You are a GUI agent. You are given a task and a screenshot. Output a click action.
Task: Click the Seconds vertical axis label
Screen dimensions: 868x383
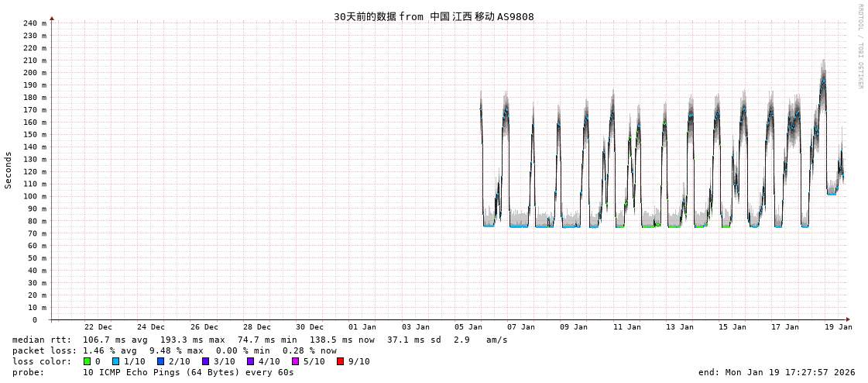tap(9, 170)
